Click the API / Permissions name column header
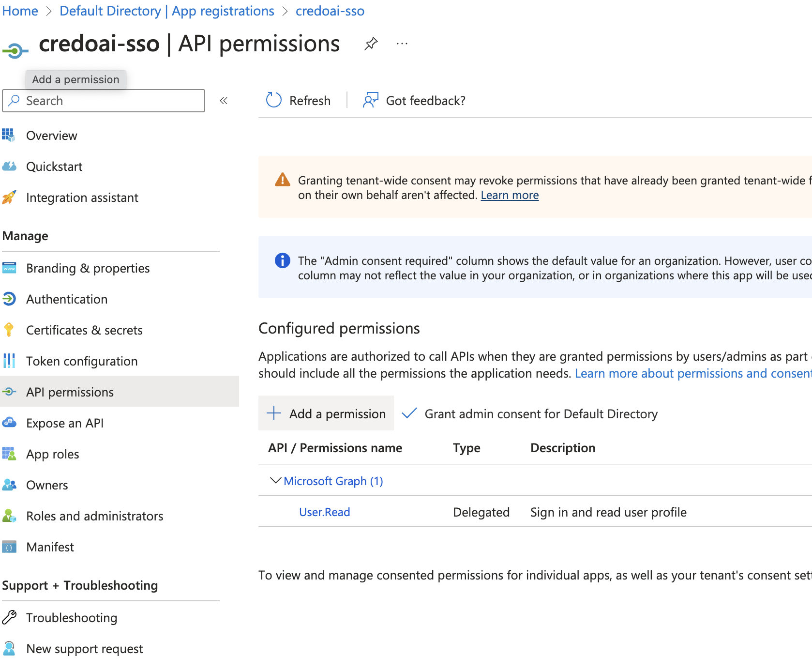Image resolution: width=812 pixels, height=671 pixels. pos(335,448)
